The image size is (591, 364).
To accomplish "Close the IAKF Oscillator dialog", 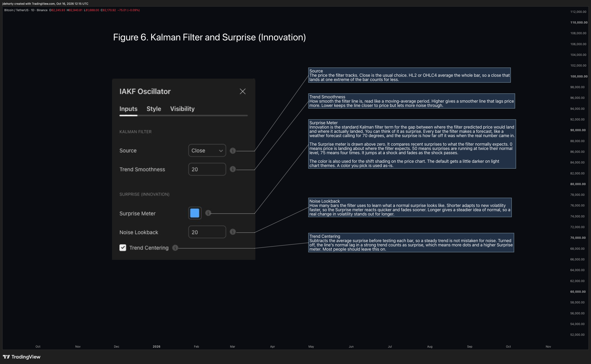I will pos(243,91).
